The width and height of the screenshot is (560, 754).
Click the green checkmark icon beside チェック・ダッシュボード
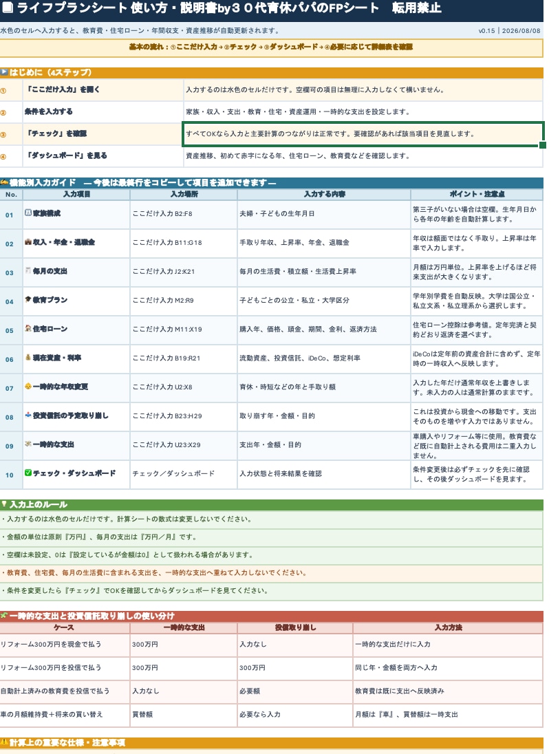28,473
